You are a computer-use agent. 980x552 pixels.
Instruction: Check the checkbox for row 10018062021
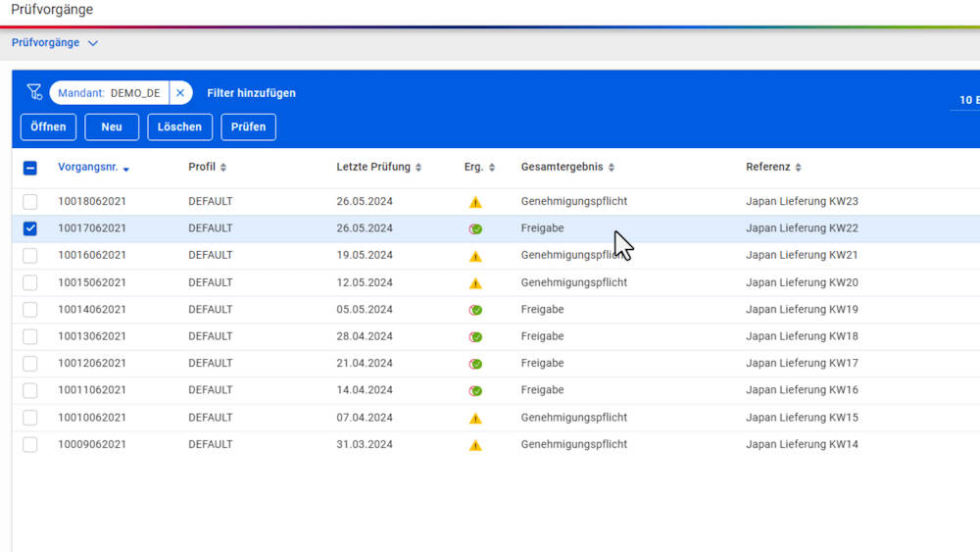point(30,202)
